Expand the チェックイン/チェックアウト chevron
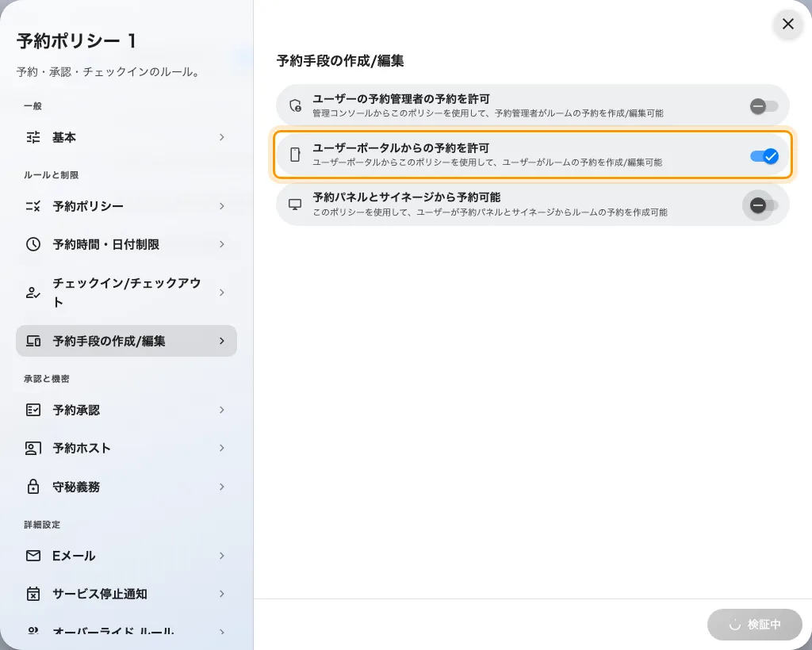 click(222, 292)
